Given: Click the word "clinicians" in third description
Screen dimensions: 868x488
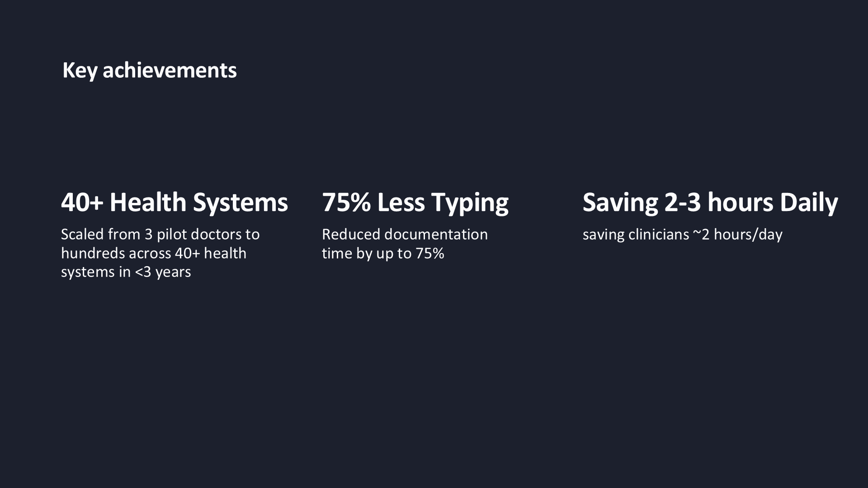Looking at the screenshot, I should pos(659,235).
